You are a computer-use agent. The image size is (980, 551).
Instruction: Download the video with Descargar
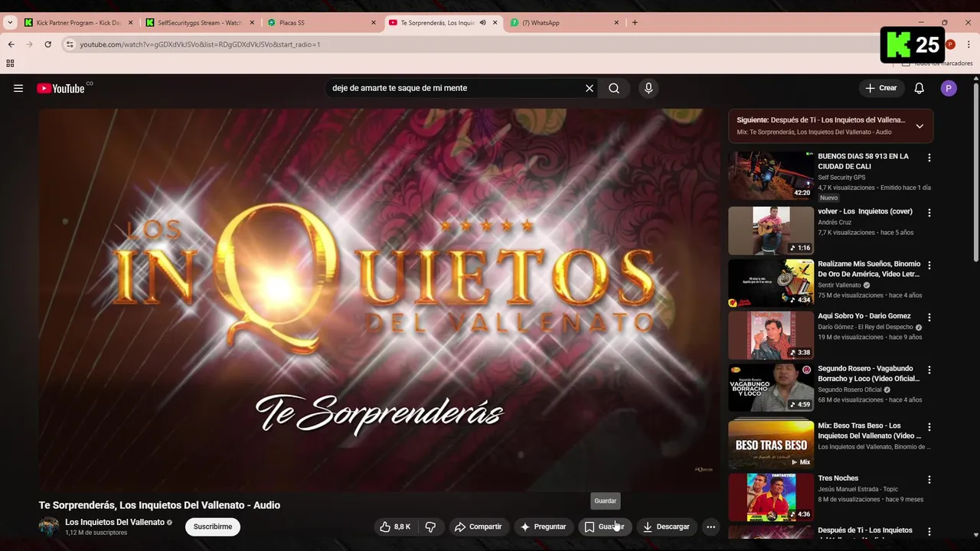point(666,527)
